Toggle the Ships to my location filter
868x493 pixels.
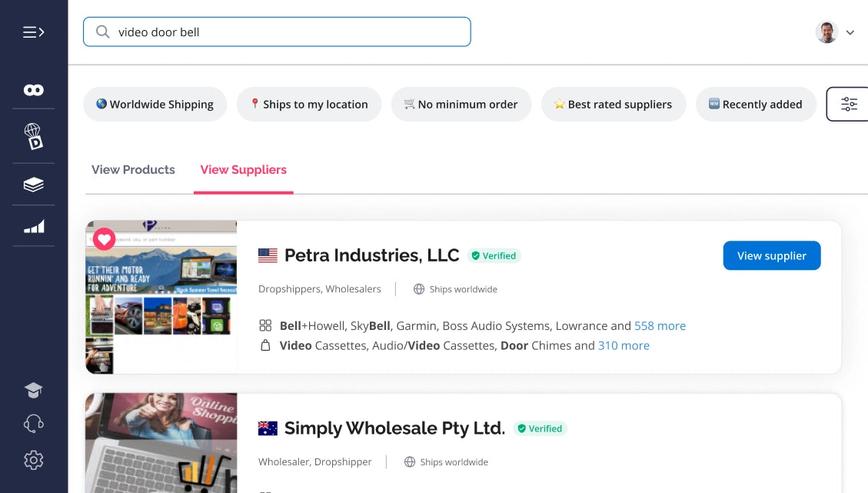point(309,104)
